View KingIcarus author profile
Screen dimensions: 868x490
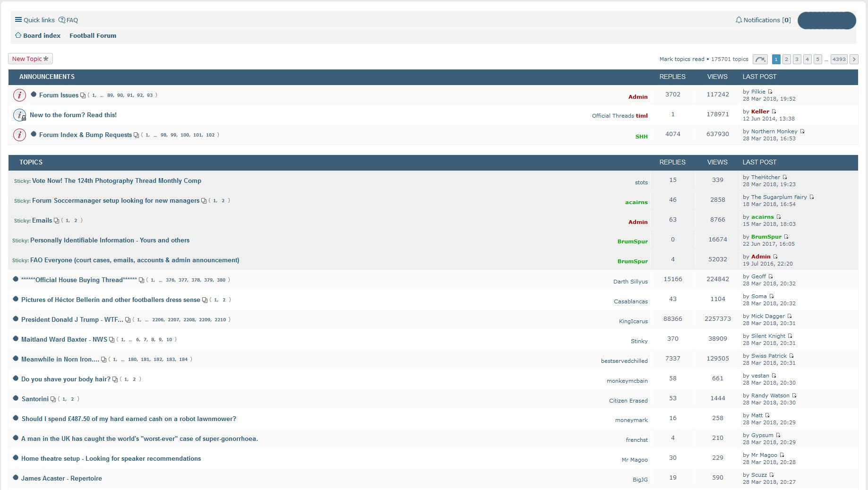[x=633, y=321]
